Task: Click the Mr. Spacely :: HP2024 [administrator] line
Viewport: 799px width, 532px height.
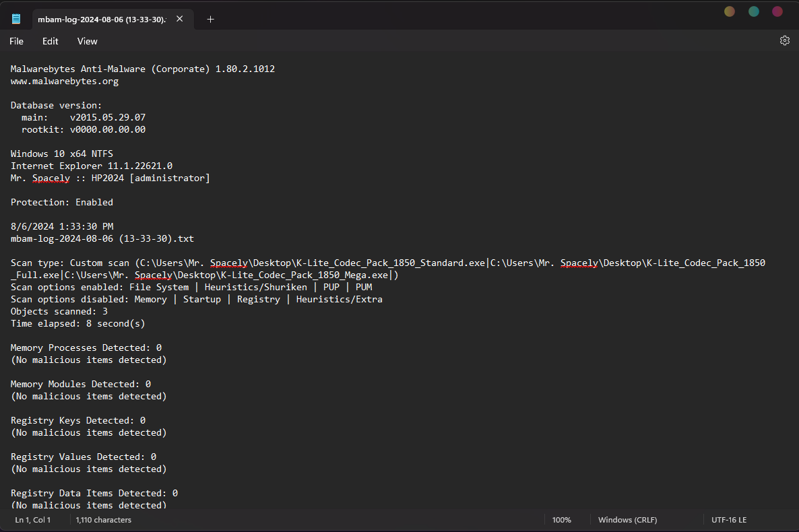Action: click(110, 178)
